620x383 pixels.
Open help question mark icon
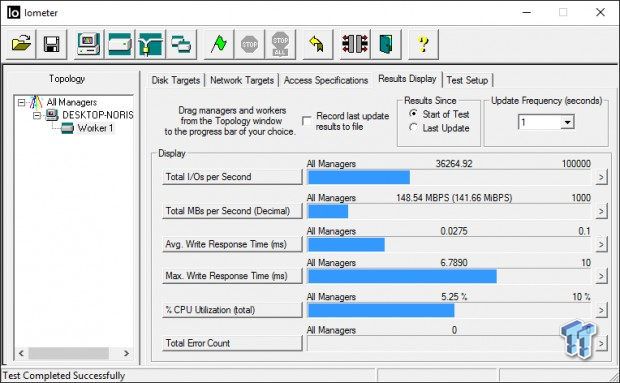pyautogui.click(x=423, y=44)
